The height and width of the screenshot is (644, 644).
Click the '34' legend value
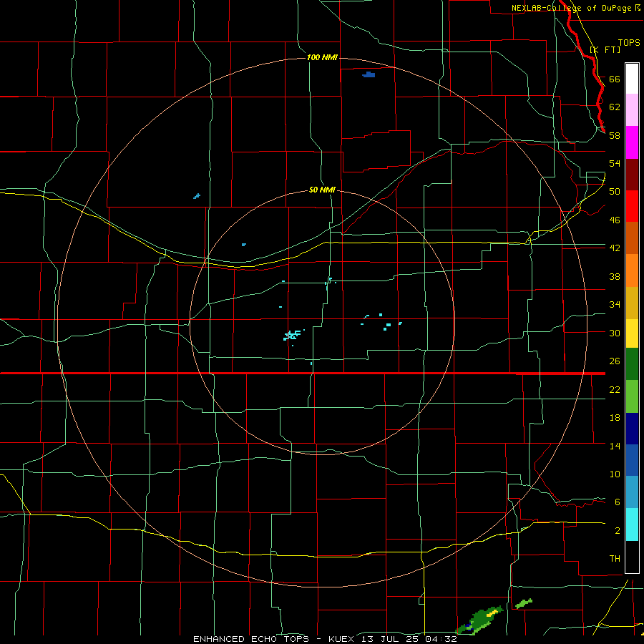(x=615, y=305)
